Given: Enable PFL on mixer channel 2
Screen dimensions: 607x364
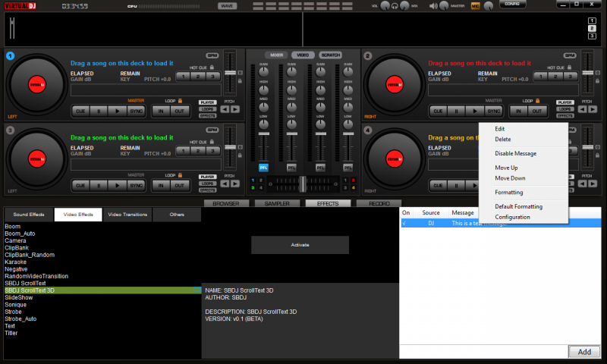Looking at the screenshot, I should click(x=291, y=168).
